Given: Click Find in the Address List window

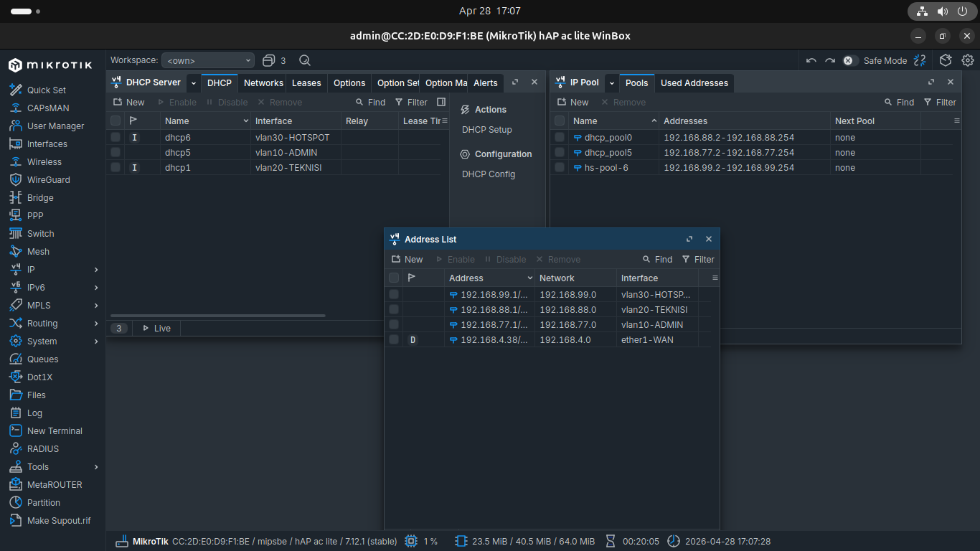Looking at the screenshot, I should (x=657, y=259).
